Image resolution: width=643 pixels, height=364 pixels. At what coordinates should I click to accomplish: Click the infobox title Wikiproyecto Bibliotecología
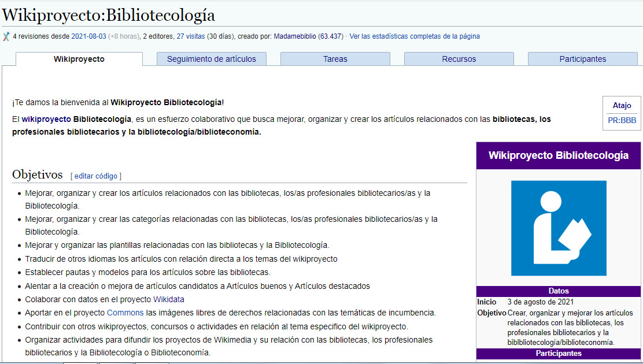[559, 155]
